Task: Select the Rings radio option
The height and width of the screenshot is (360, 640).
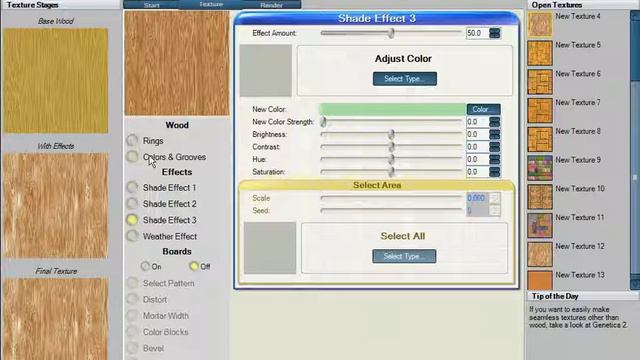Action: [x=132, y=140]
